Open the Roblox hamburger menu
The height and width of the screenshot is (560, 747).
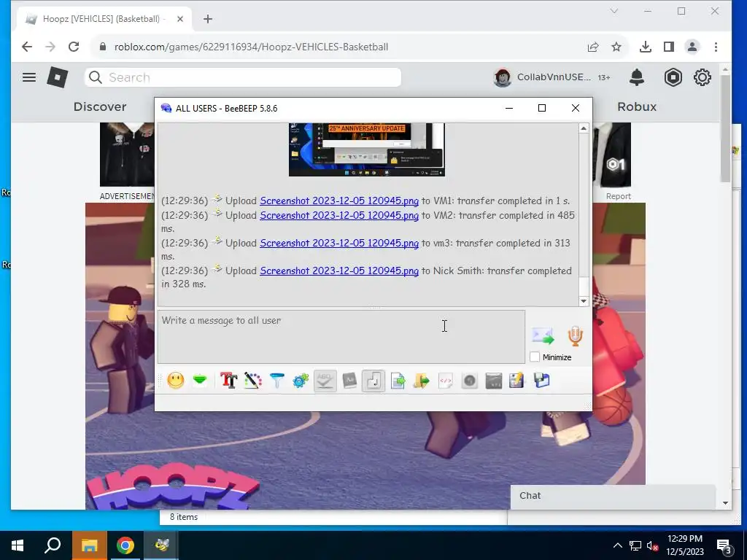point(29,77)
